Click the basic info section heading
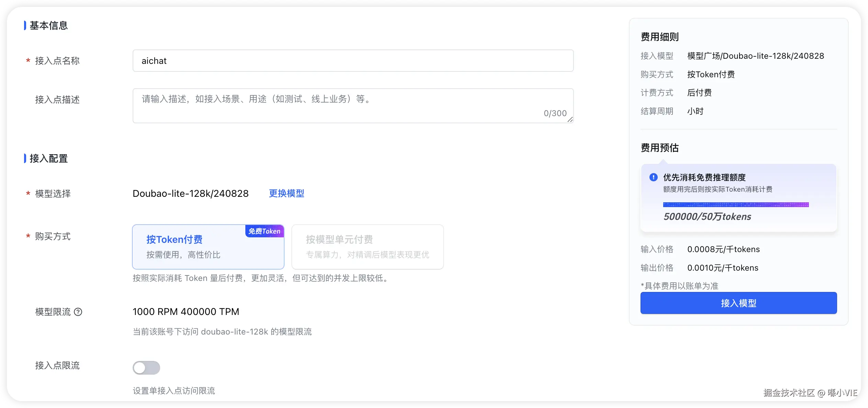Image resolution: width=868 pixels, height=408 pixels. [x=48, y=25]
